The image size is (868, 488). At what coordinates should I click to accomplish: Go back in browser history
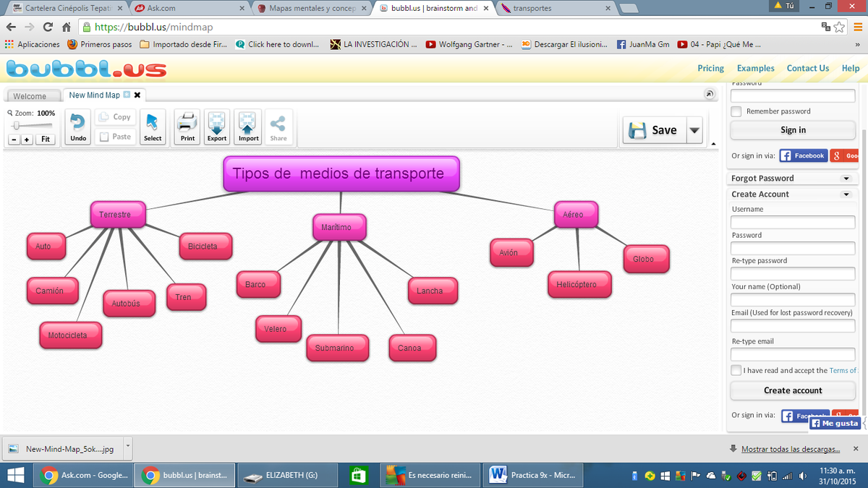click(12, 27)
